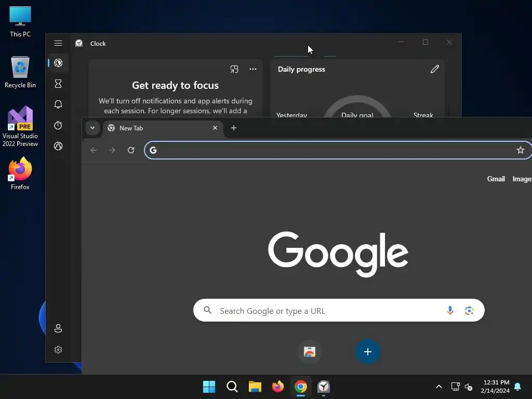
Task: Select the Firefox desktop shortcut
Action: [x=20, y=174]
